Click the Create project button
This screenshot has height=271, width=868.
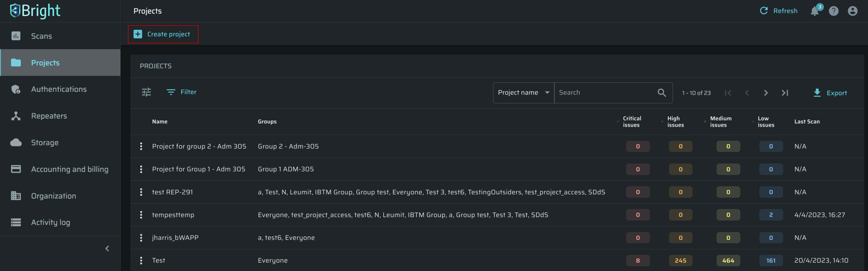pyautogui.click(x=163, y=34)
